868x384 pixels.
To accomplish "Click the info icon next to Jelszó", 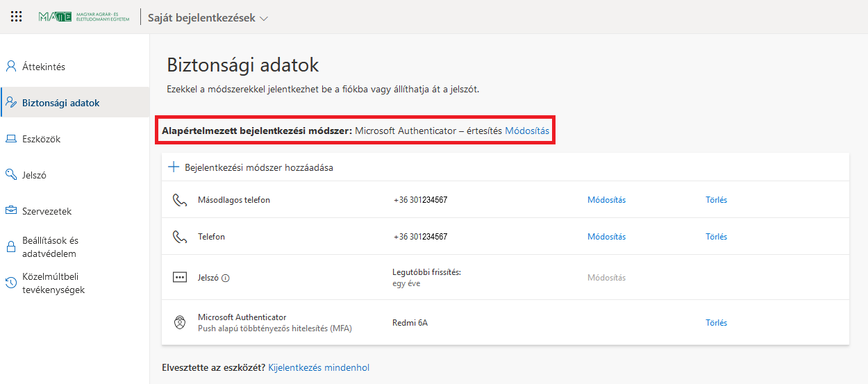I will click(226, 278).
